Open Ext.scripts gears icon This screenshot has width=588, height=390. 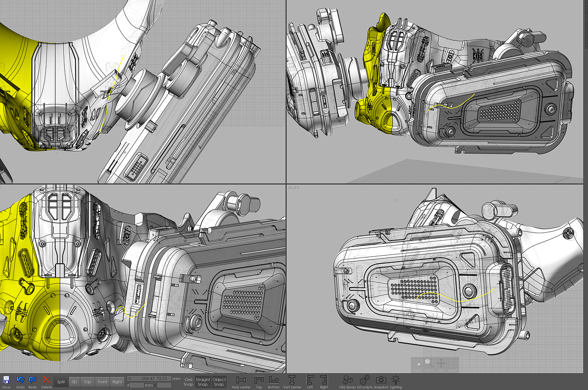pyautogui.click(x=365, y=382)
